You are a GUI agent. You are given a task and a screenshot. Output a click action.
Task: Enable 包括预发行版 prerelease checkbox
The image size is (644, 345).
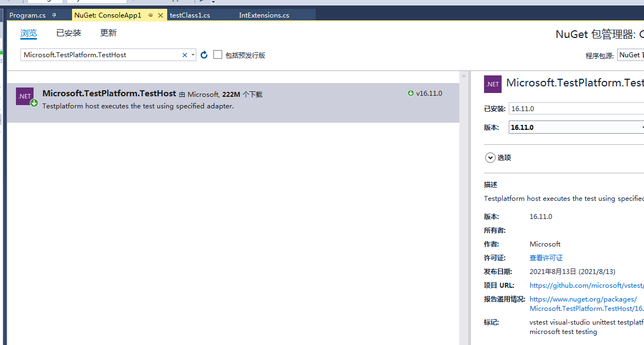(218, 54)
